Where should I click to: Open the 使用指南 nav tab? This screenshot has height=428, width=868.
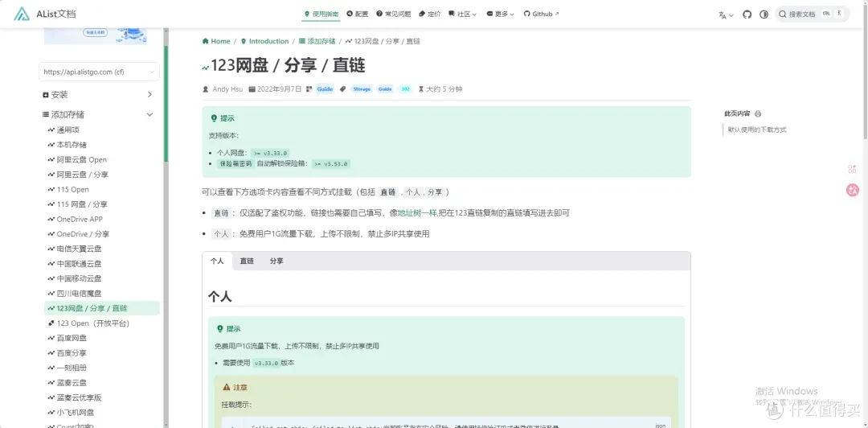[321, 14]
